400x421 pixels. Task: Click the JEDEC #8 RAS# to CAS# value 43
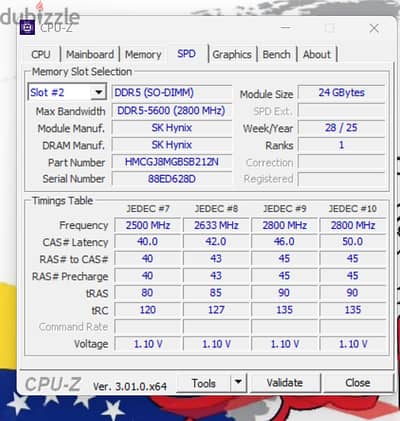point(216,259)
